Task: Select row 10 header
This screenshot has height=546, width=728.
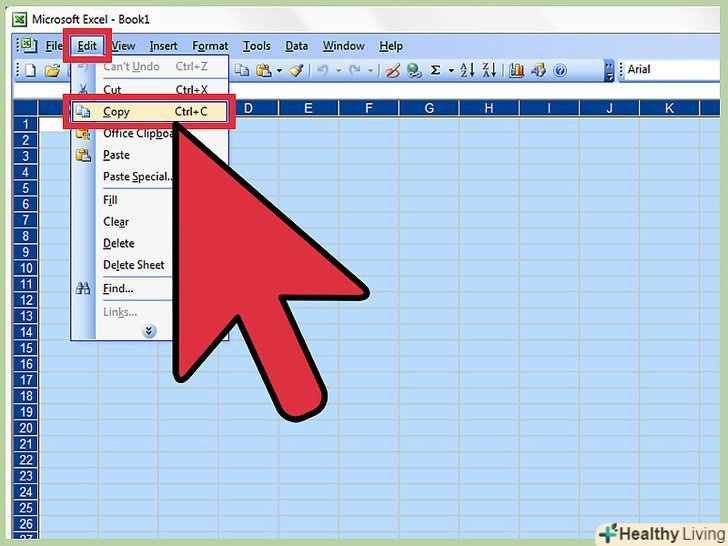Action: pos(26,268)
